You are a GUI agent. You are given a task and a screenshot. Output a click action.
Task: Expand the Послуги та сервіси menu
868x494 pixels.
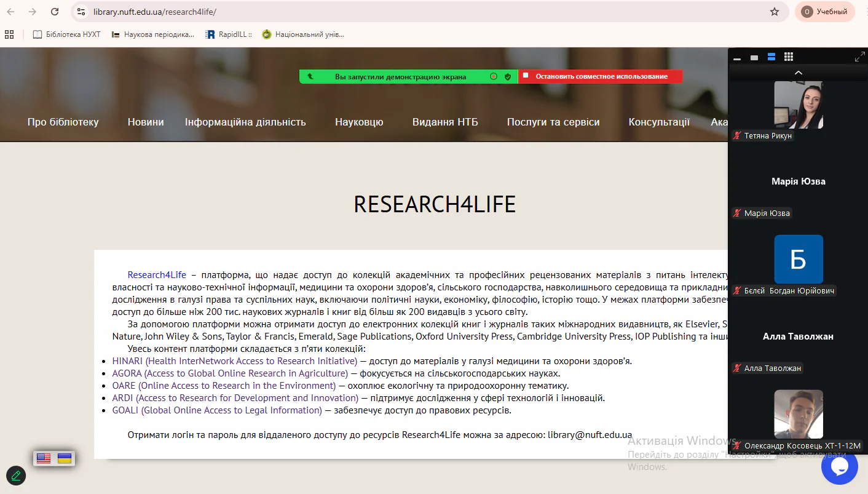pos(553,122)
